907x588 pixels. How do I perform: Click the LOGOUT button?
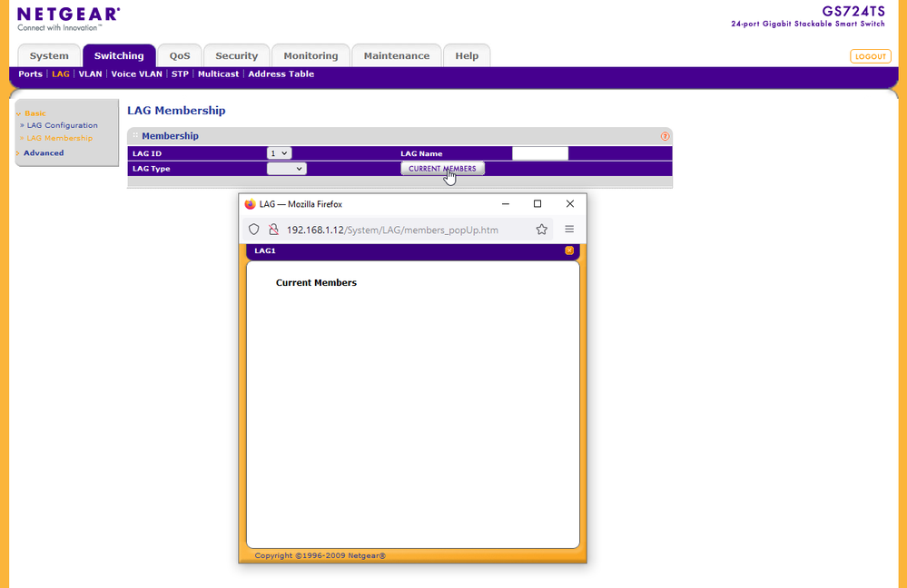click(871, 56)
